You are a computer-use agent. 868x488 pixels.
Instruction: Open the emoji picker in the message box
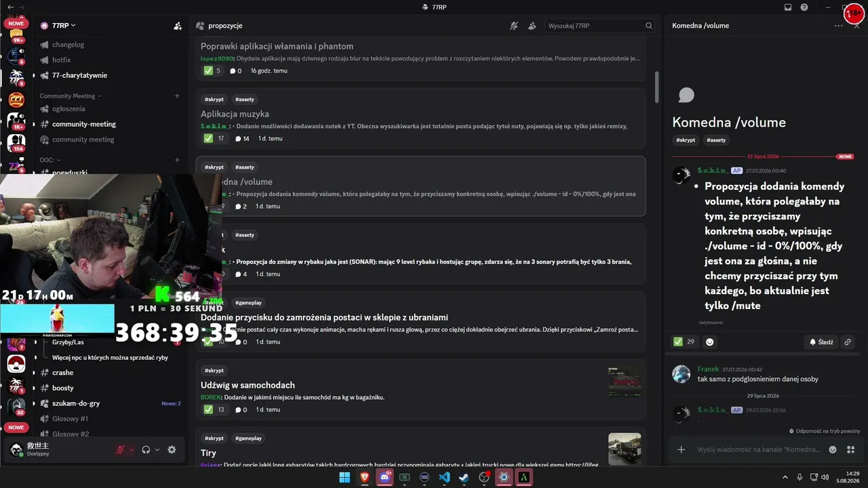(x=833, y=449)
